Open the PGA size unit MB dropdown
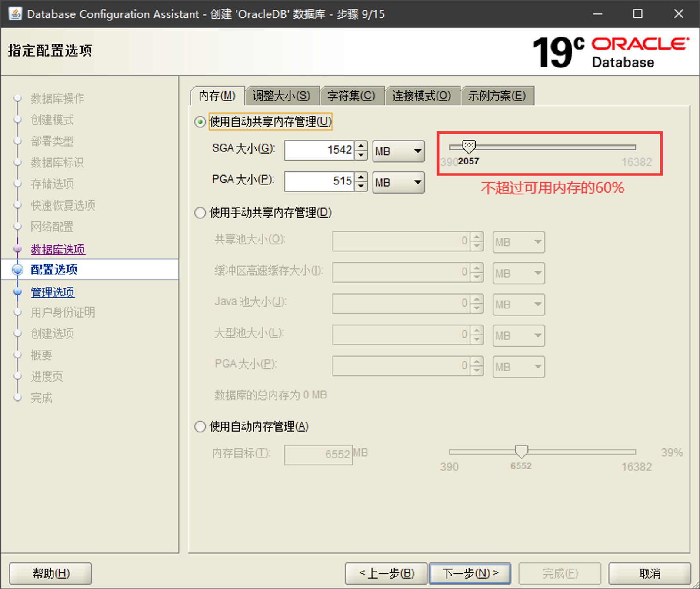The image size is (700, 589). [x=398, y=182]
